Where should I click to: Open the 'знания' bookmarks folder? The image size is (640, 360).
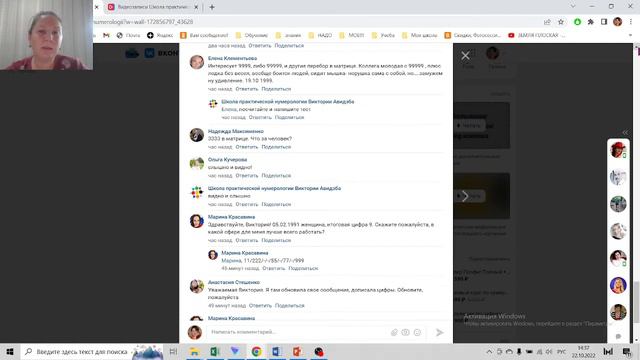pyautogui.click(x=288, y=36)
